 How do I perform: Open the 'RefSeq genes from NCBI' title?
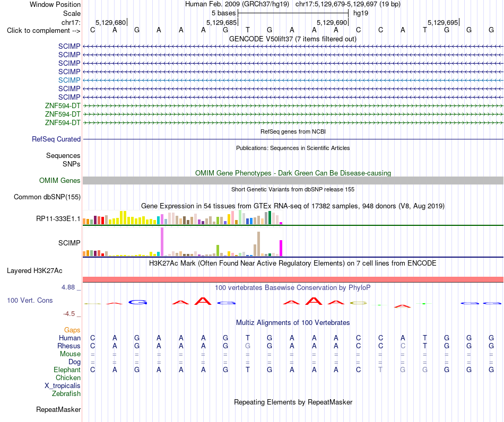[x=293, y=131]
